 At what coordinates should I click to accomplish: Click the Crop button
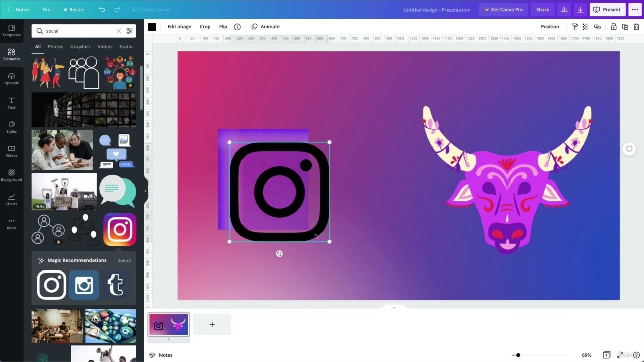pyautogui.click(x=205, y=27)
